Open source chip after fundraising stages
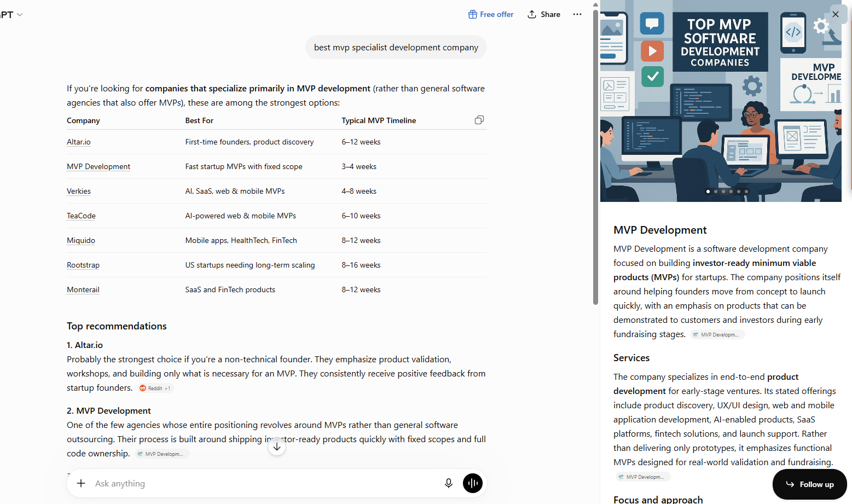Screen dimensions: 852x504 [x=717, y=334]
